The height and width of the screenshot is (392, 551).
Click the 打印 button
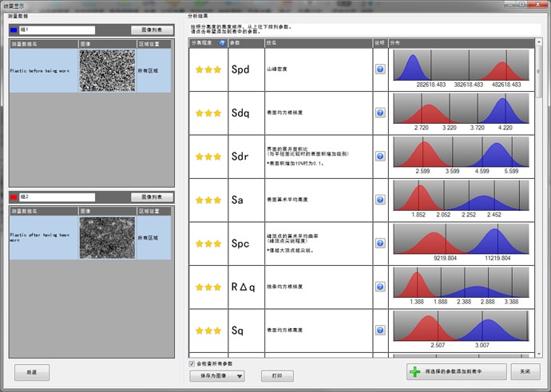coord(277,376)
